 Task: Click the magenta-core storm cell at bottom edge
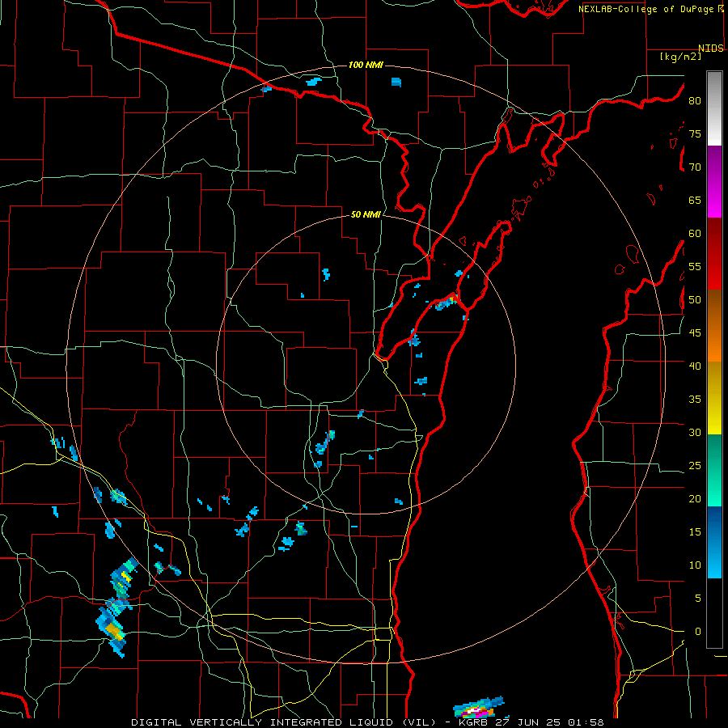(478, 709)
